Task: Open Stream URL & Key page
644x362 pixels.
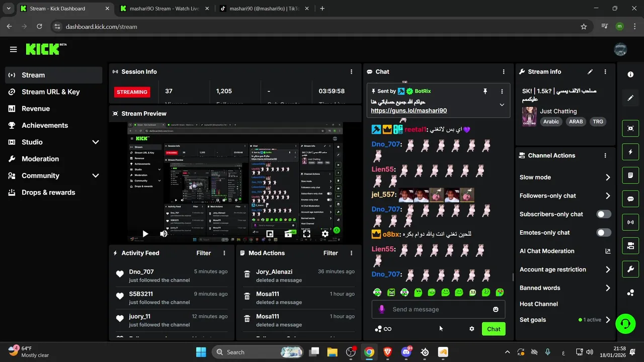Action: 54,92
